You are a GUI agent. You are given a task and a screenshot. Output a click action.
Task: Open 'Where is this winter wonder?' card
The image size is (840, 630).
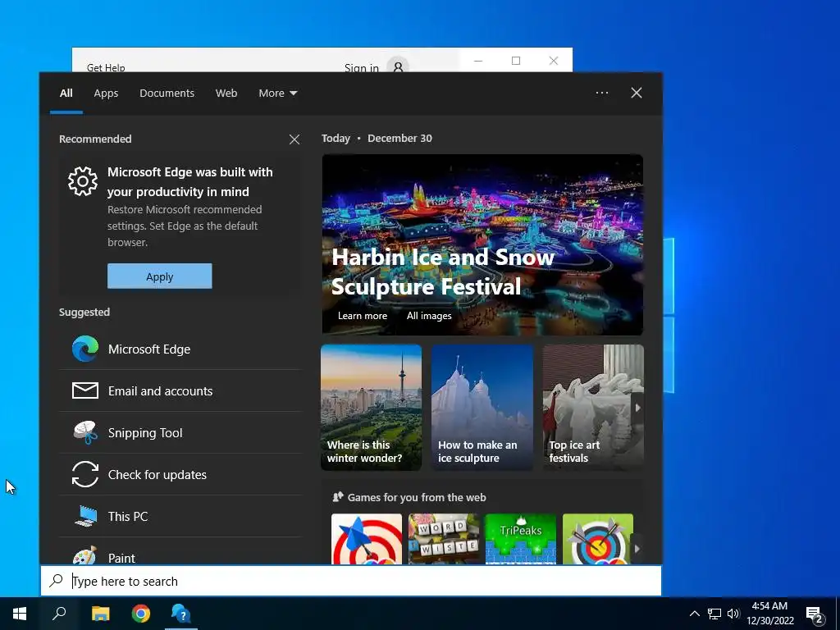[372, 408]
